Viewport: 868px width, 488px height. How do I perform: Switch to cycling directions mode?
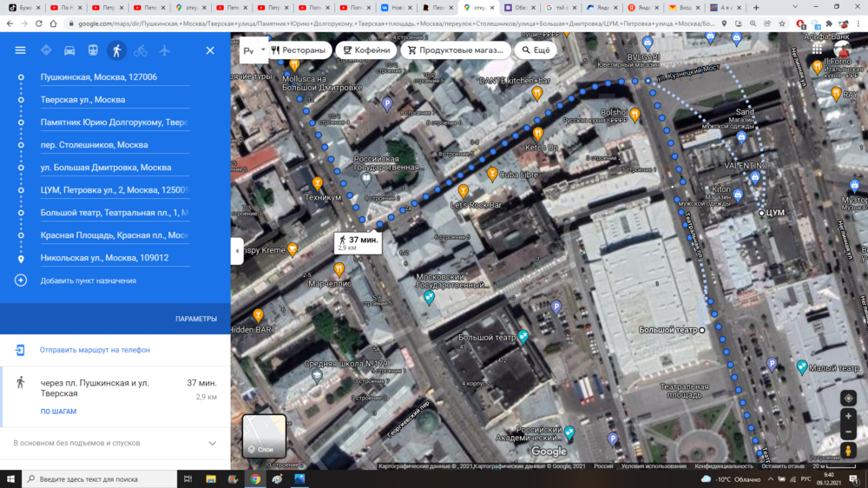tap(141, 50)
